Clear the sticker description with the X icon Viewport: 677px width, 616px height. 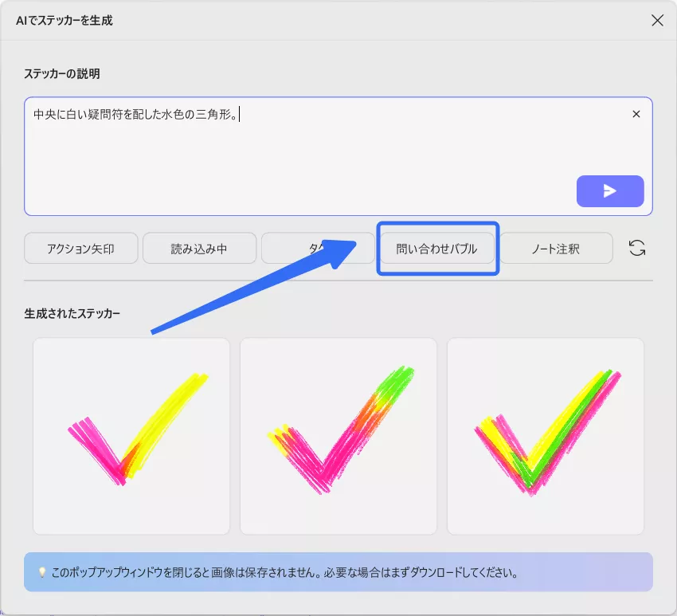coord(636,114)
